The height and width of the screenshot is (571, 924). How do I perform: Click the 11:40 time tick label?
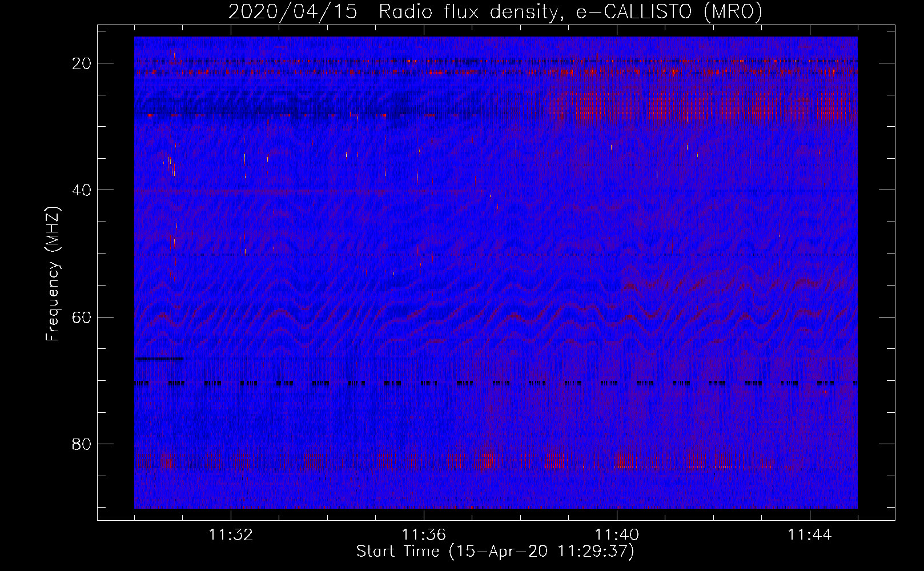[617, 535]
